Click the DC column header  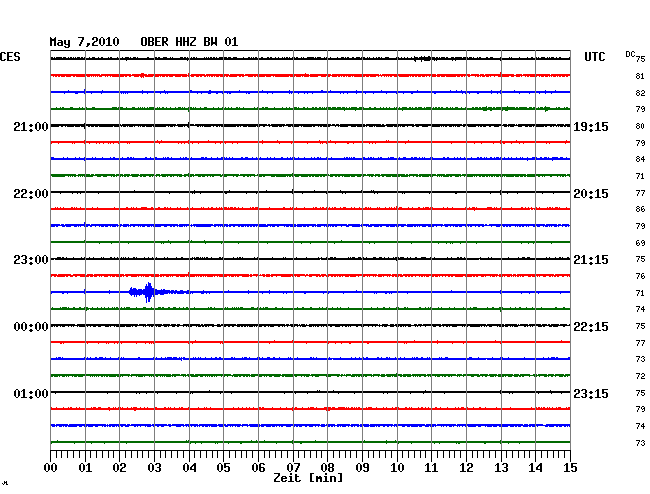coord(630,54)
